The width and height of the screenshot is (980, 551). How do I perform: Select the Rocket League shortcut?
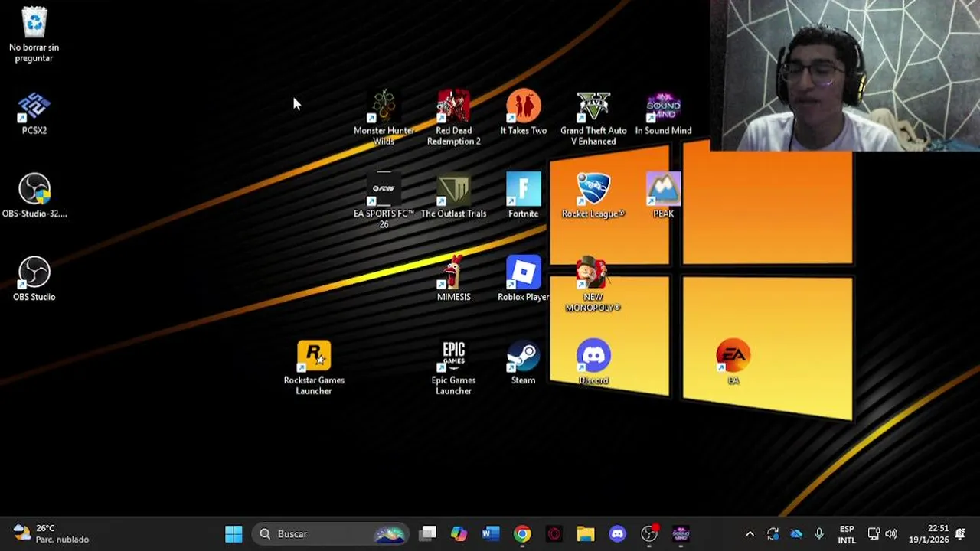593,196
